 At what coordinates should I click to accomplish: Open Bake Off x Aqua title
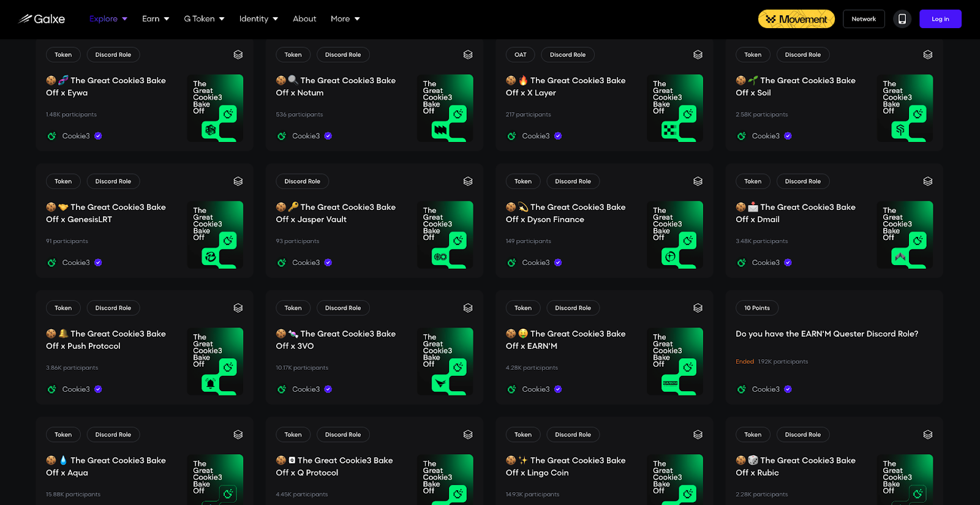pyautogui.click(x=106, y=467)
